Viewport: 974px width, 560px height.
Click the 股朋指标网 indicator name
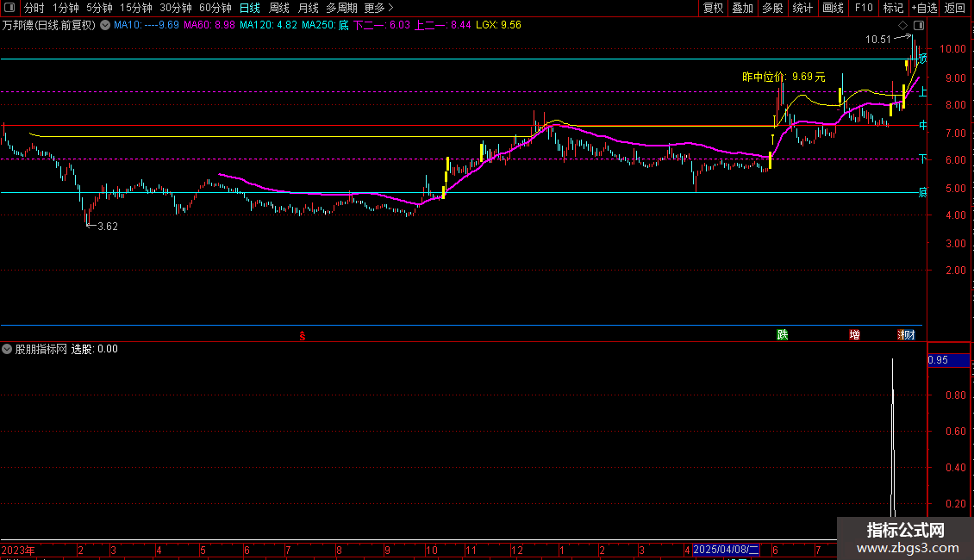point(41,349)
